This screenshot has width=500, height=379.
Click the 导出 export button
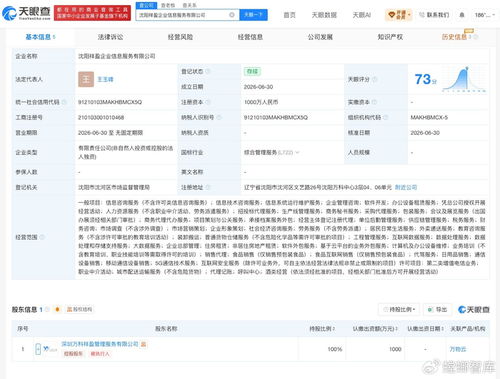click(x=437, y=310)
